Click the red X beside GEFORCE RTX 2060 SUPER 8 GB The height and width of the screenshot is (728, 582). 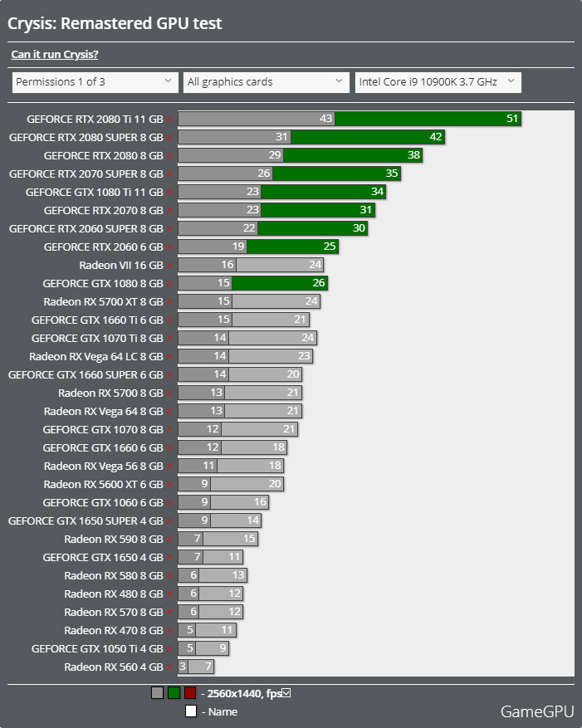169,229
